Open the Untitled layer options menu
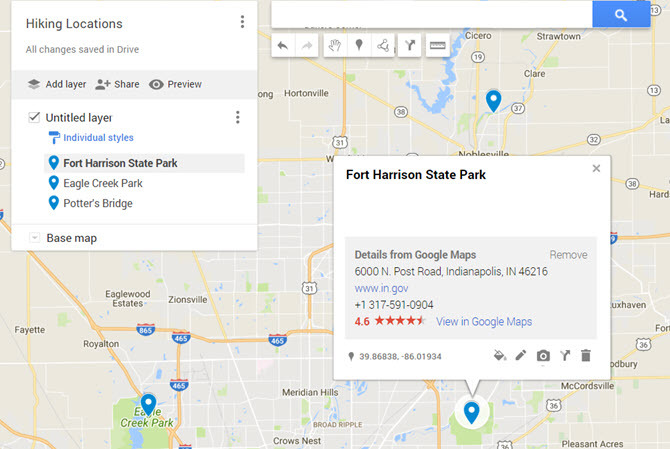The height and width of the screenshot is (449, 670). (x=238, y=117)
